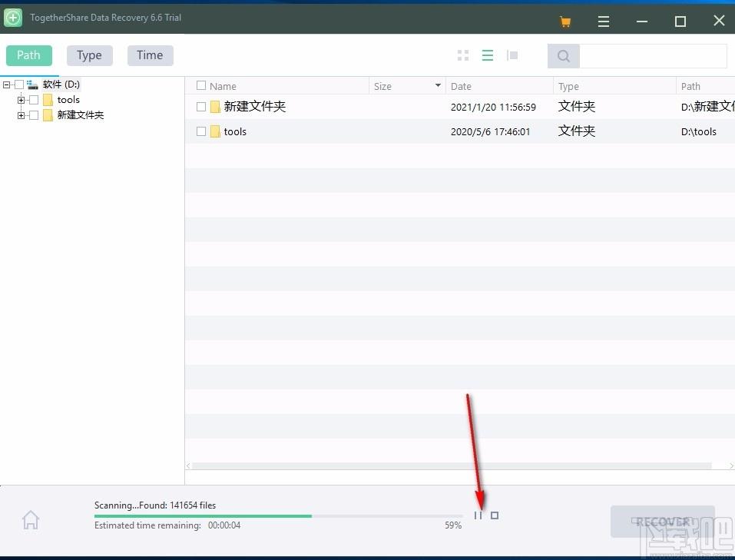Switch to thumbnail grid view
The width and height of the screenshot is (735, 560).
(463, 55)
